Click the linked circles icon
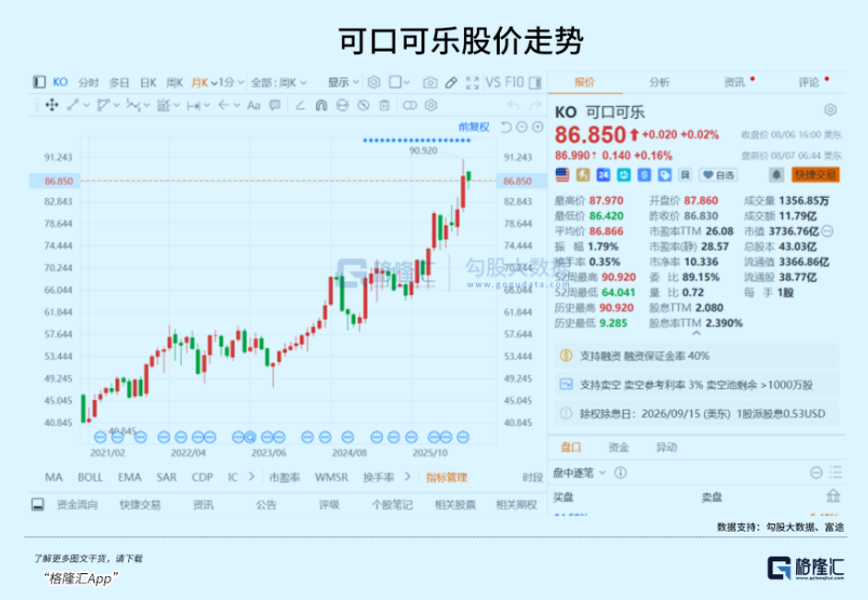 pos(410,105)
